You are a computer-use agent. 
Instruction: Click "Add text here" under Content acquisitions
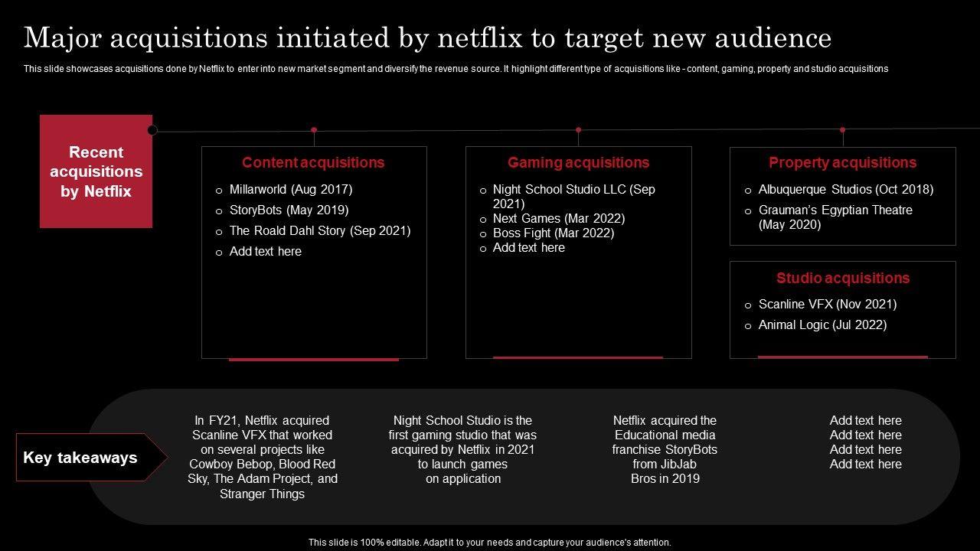266,251
